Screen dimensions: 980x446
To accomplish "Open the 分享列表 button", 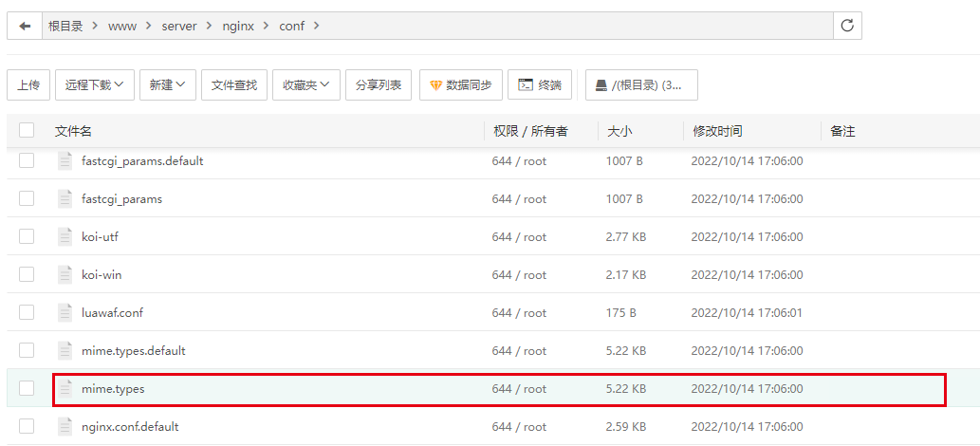I will click(379, 85).
